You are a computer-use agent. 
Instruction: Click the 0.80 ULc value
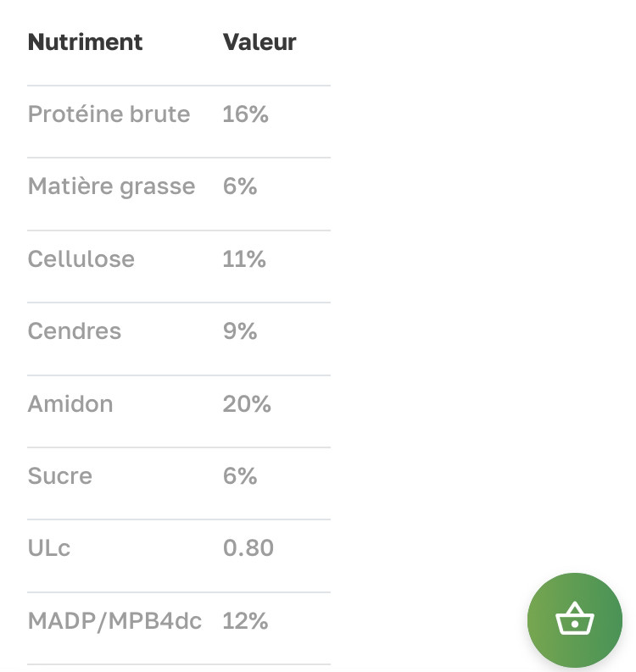[x=248, y=547]
